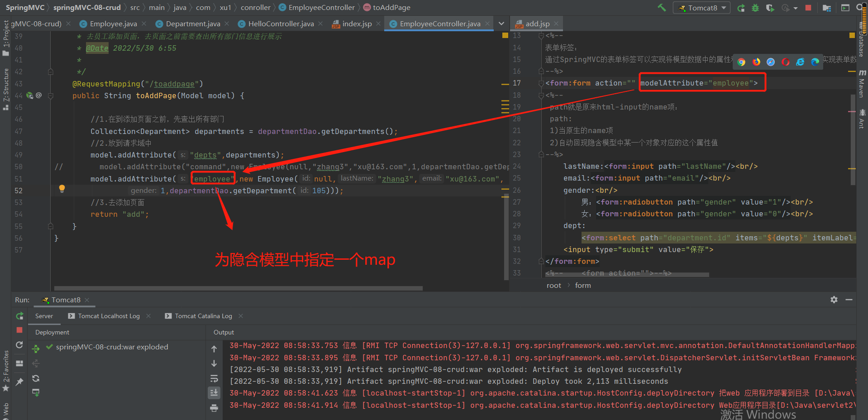The width and height of the screenshot is (868, 420).
Task: Switch to the Department.java tab
Action: [x=193, y=24]
